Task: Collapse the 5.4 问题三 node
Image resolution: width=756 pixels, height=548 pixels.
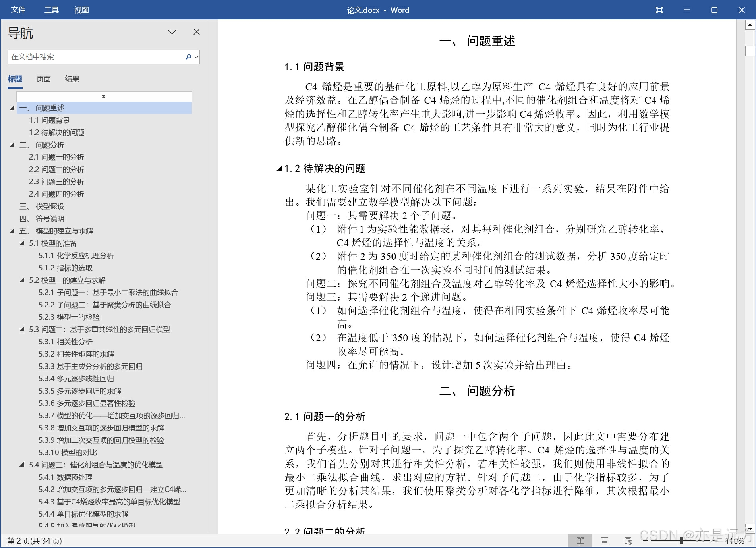Action: click(22, 465)
